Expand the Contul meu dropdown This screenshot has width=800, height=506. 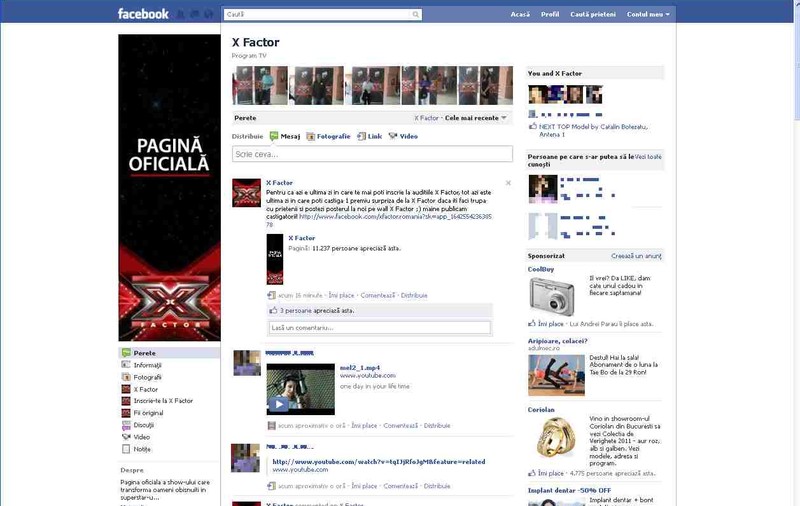(648, 14)
